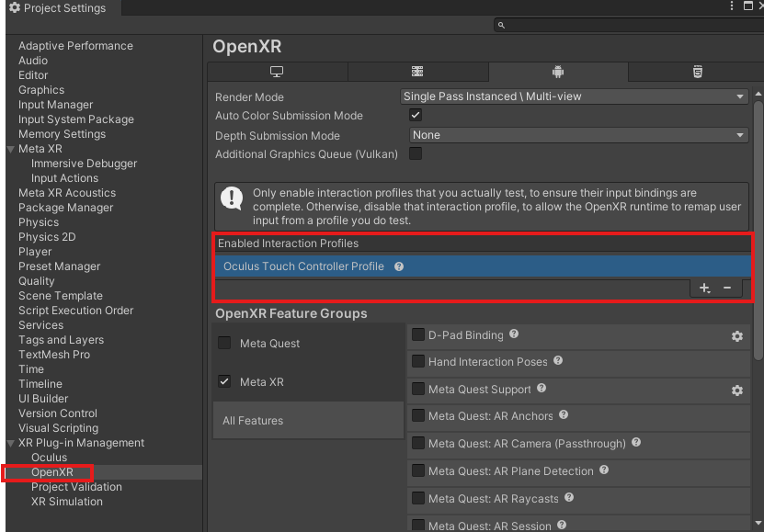Open help for Oculus Touch Controller Profile
764x532 pixels.
[x=399, y=266]
